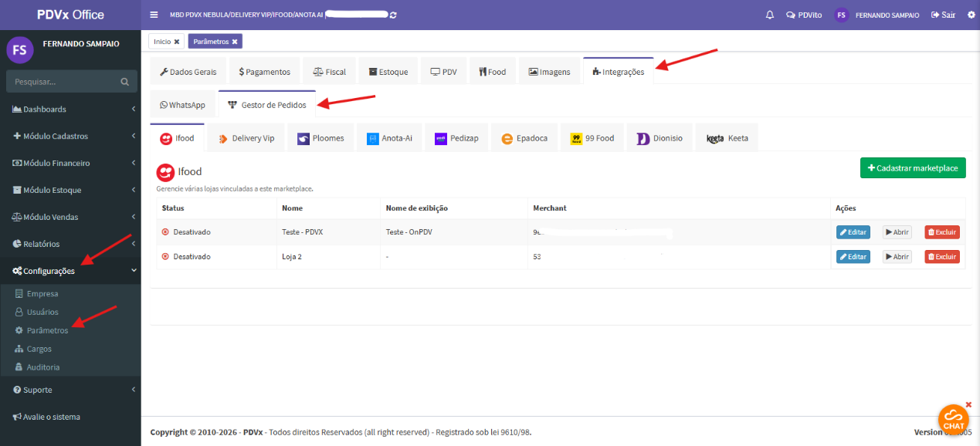Click Desativado status icon for Teste - PDVX
Screen dimensions: 980x446
[165, 232]
